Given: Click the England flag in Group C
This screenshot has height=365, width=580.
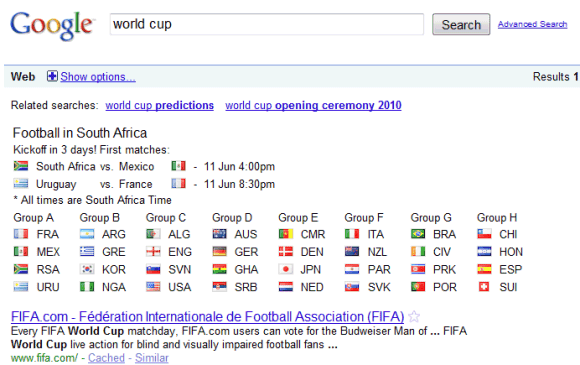Looking at the screenshot, I should [153, 252].
